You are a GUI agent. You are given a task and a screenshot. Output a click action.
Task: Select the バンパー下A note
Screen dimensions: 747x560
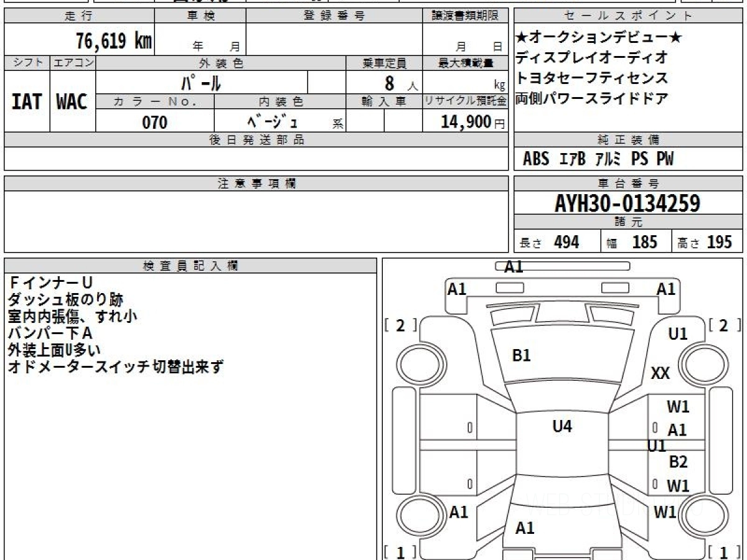pyautogui.click(x=51, y=334)
